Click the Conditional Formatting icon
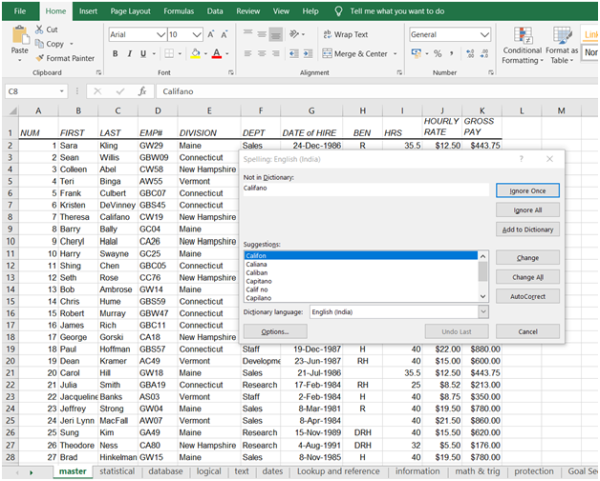This screenshot has height=481, width=600. pyautogui.click(x=521, y=35)
